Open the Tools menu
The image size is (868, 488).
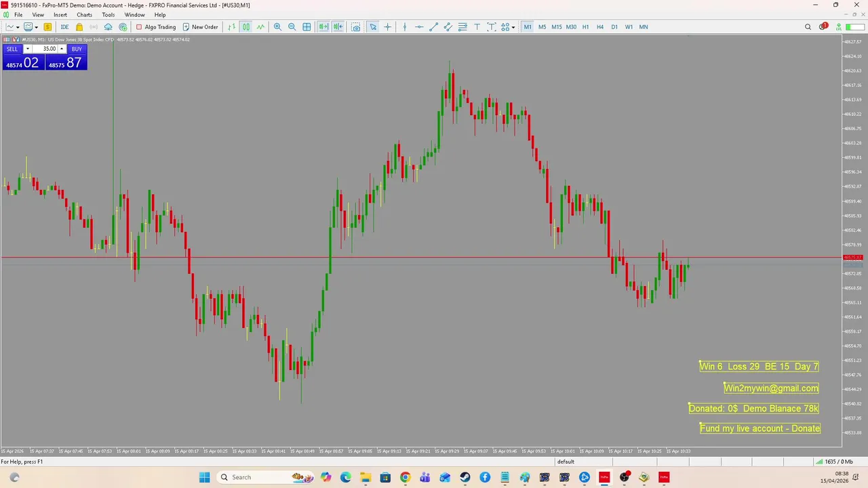[108, 15]
